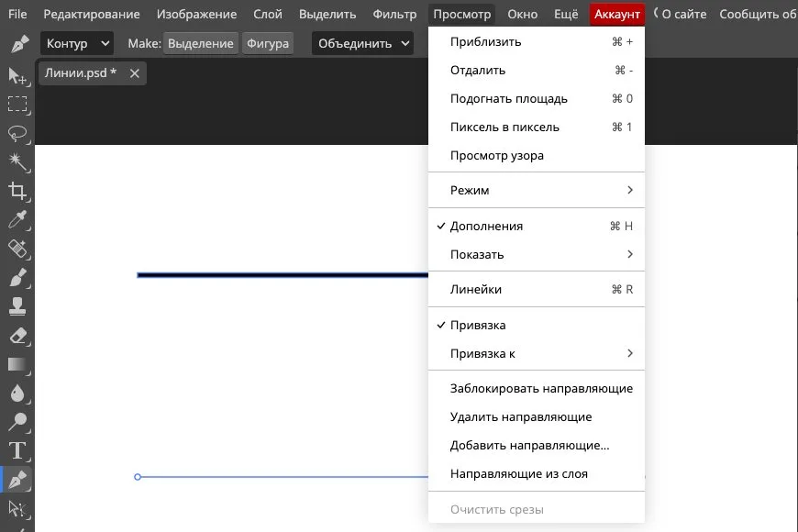Click the Выделение make button
This screenshot has width=798, height=532.
[x=201, y=44]
